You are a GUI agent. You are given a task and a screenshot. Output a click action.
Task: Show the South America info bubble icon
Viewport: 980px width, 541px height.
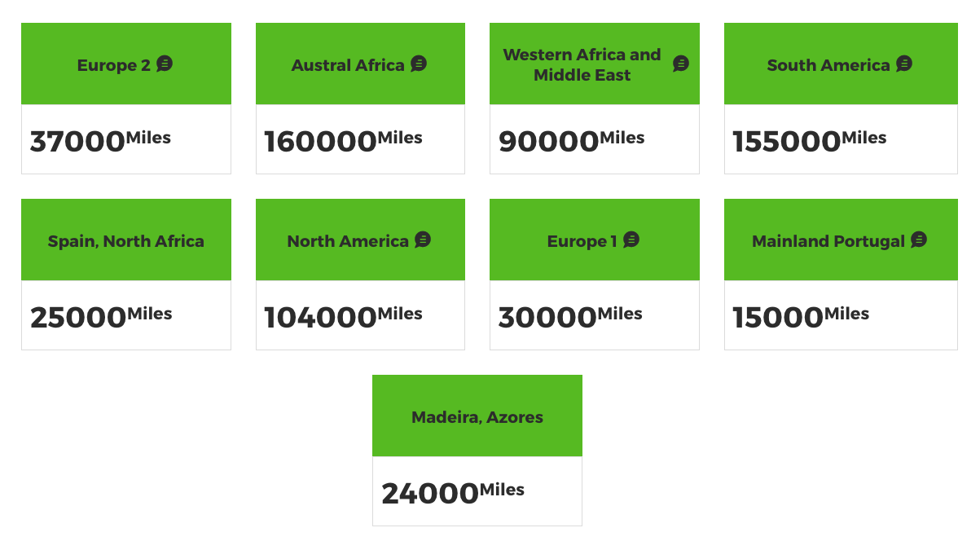[904, 64]
